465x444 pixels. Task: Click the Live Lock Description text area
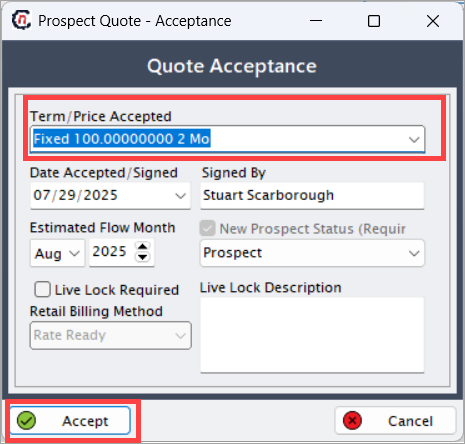pyautogui.click(x=312, y=335)
